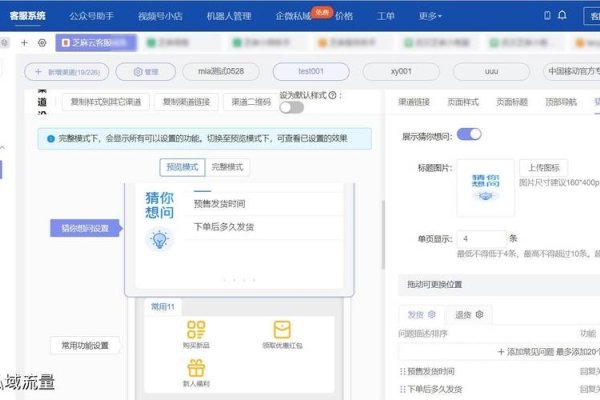This screenshot has height=400, width=600.
Task: Open the 公众号助手 menu
Action: (91, 16)
